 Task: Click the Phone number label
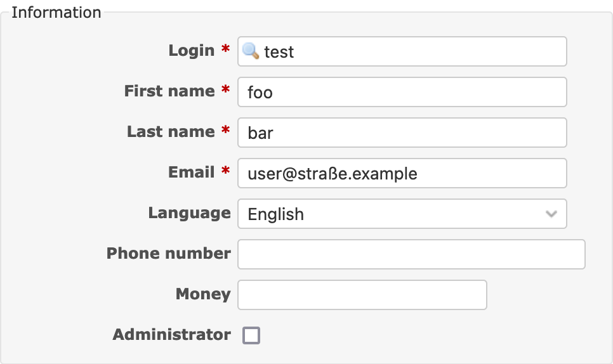[x=169, y=254]
